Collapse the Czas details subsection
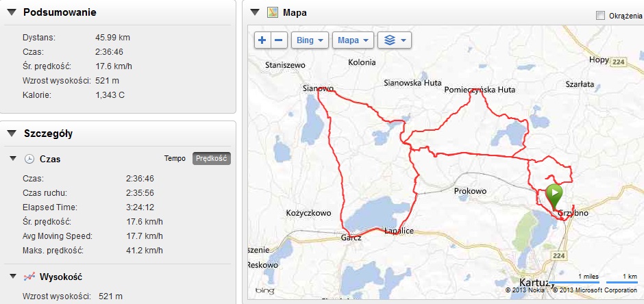 13,159
